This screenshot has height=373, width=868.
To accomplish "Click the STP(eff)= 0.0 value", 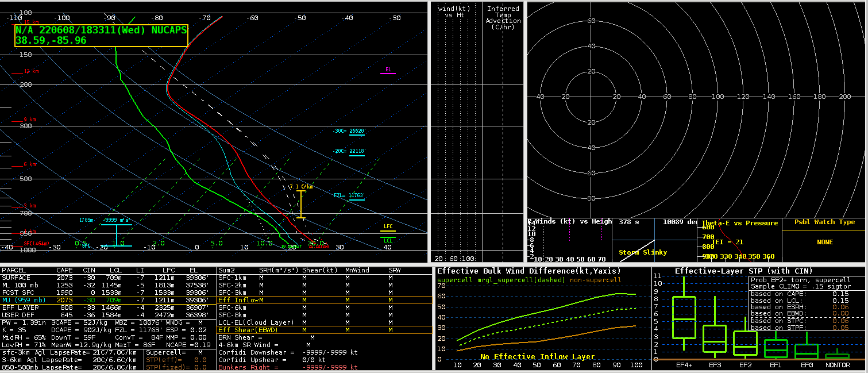I will pos(176,360).
